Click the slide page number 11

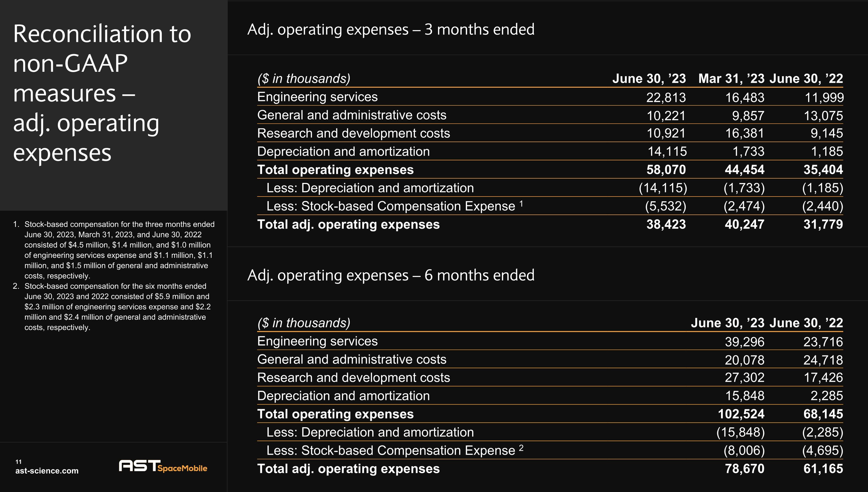(x=19, y=462)
